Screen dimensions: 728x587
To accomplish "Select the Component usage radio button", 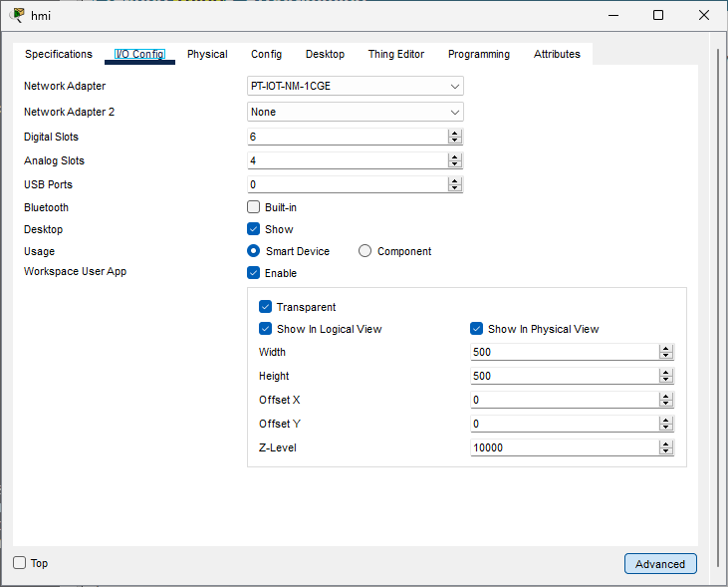I will click(364, 251).
